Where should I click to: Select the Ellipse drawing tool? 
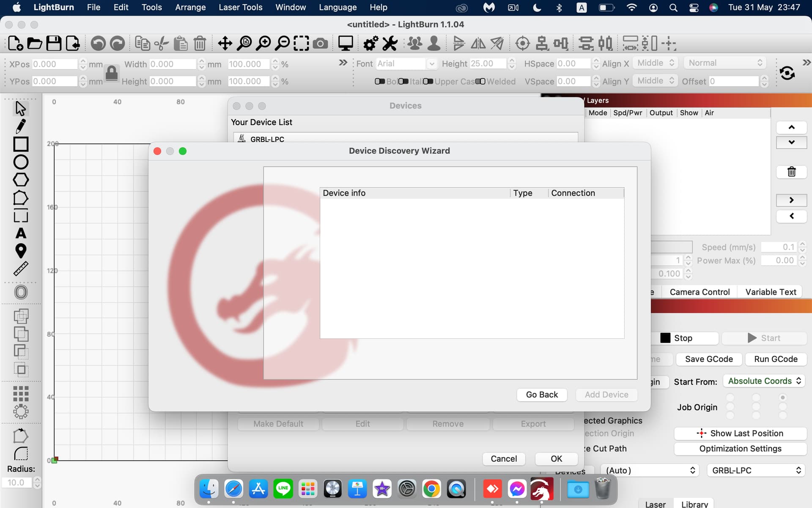coord(20,162)
